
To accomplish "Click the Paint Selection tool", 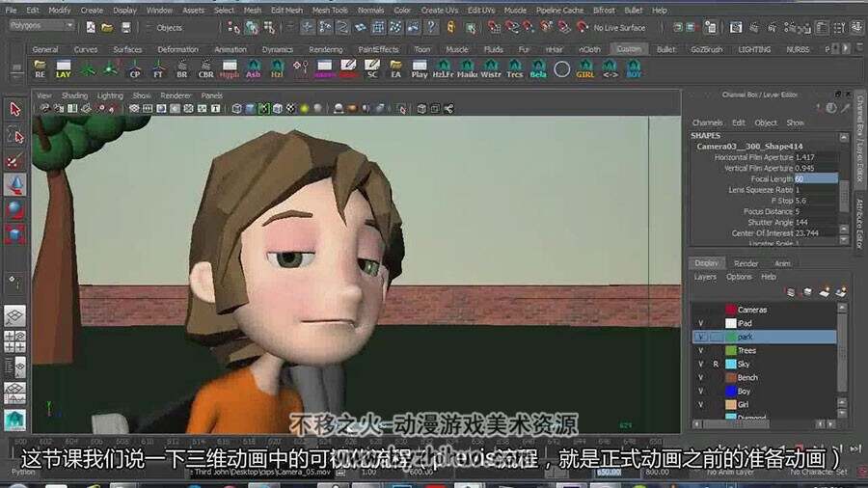I will point(14,161).
